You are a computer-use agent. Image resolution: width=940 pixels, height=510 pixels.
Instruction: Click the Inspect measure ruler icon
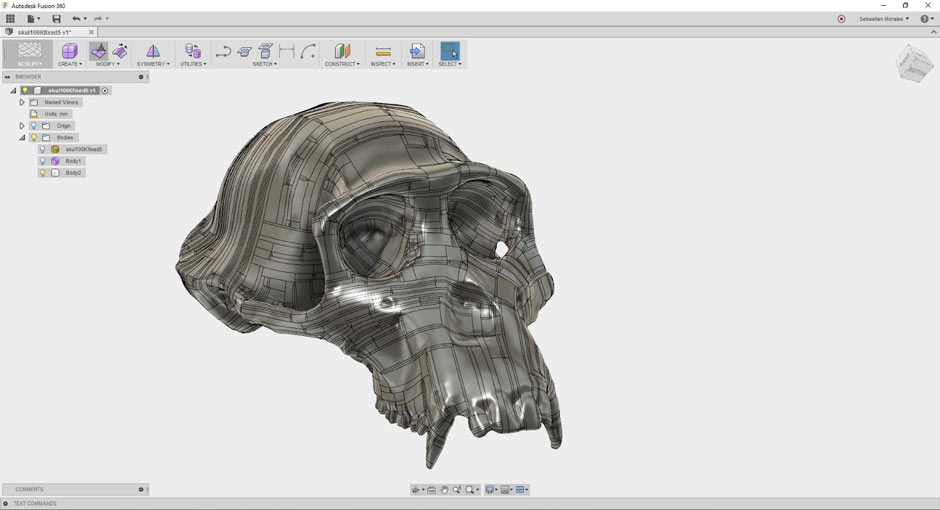point(382,51)
